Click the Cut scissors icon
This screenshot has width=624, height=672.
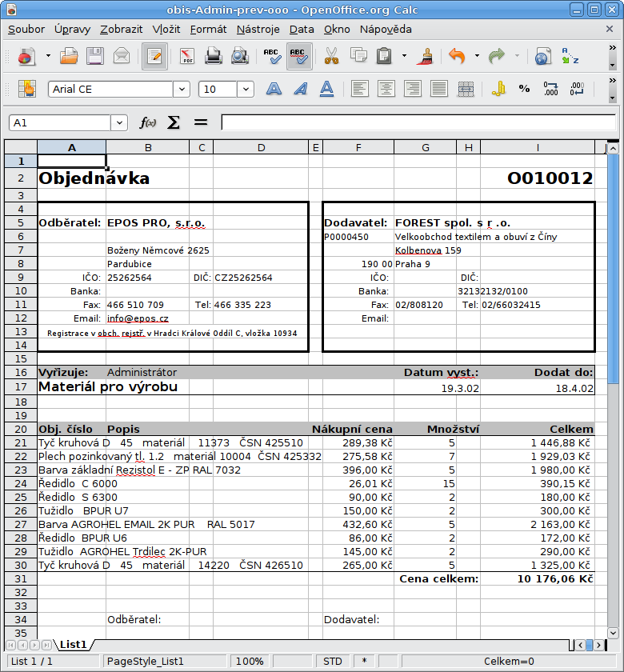pyautogui.click(x=330, y=57)
